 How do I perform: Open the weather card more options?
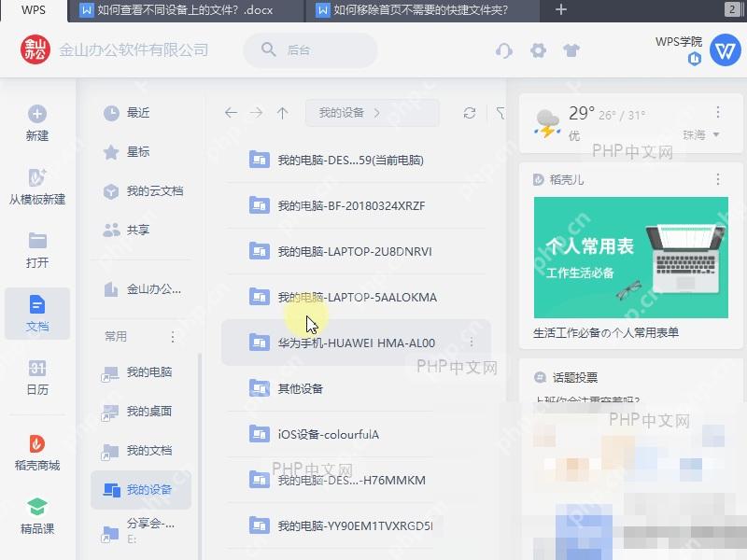click(717, 112)
